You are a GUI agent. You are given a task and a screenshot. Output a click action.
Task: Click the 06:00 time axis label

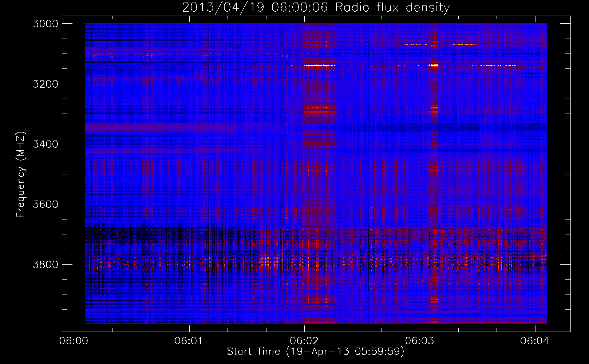point(74,341)
